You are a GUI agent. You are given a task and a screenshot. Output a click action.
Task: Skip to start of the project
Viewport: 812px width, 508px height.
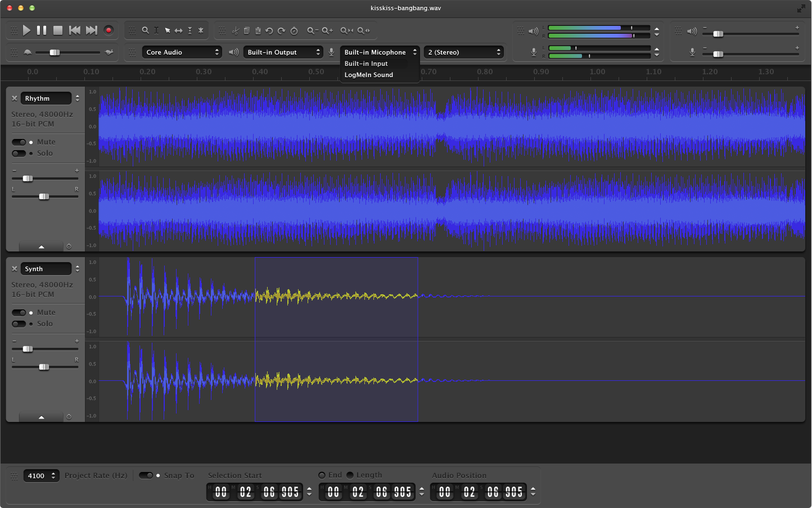pos(74,30)
